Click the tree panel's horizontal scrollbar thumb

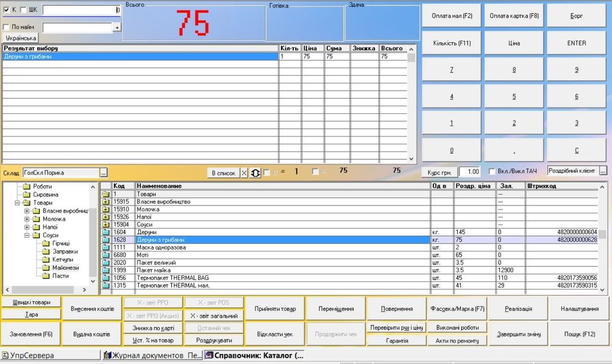coord(43,289)
